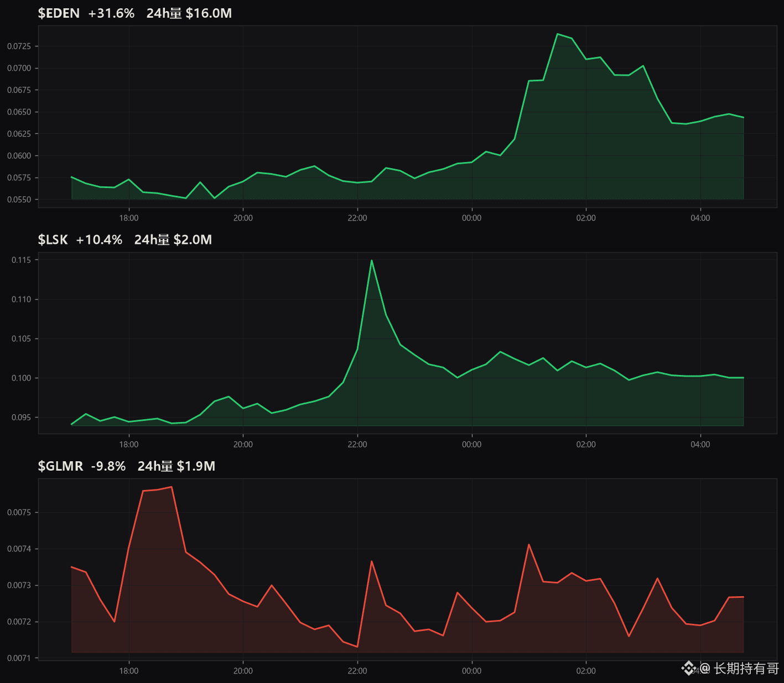Click the +31.6% change value
The height and width of the screenshot is (683, 784).
pyautogui.click(x=111, y=13)
